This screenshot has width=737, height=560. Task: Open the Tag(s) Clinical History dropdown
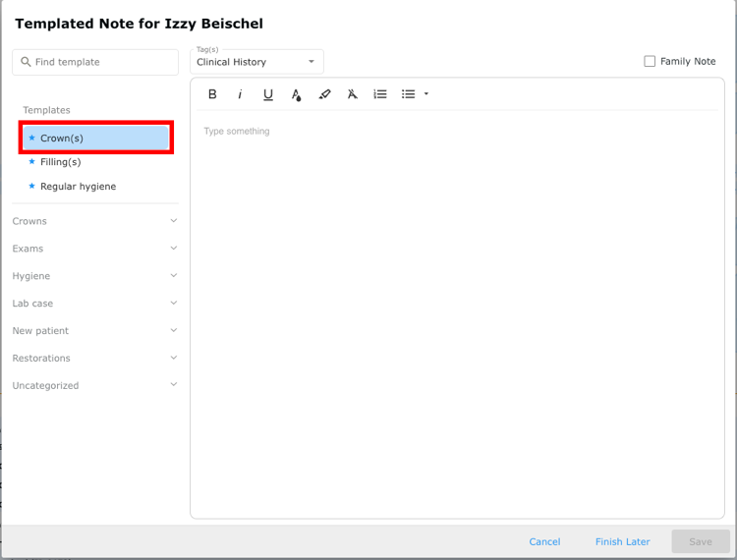(x=256, y=62)
